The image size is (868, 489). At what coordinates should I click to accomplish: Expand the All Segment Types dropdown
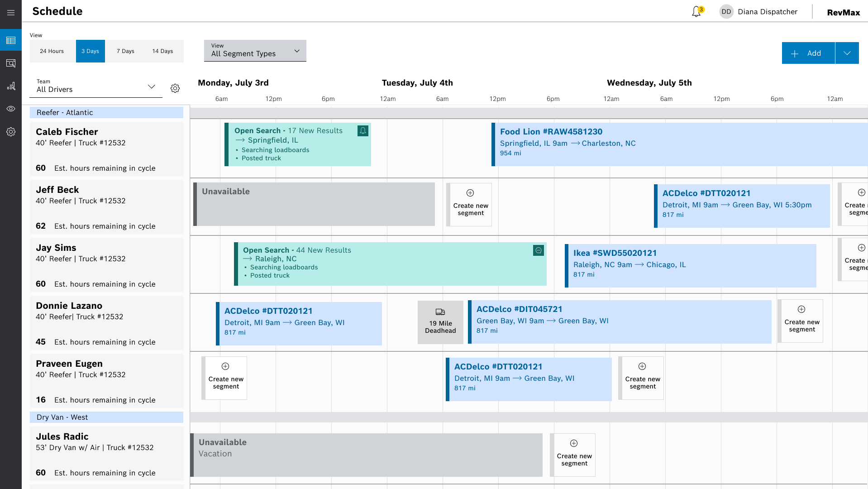pos(255,51)
